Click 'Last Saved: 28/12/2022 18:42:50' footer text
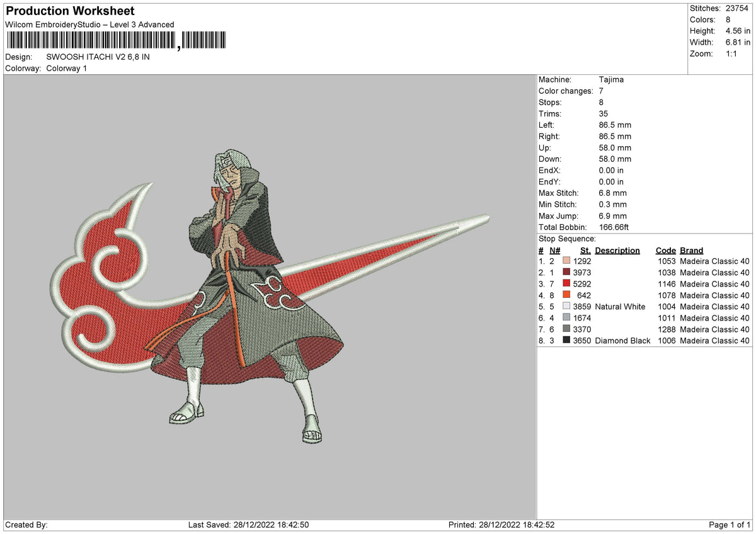This screenshot has width=756, height=534. coord(248,525)
